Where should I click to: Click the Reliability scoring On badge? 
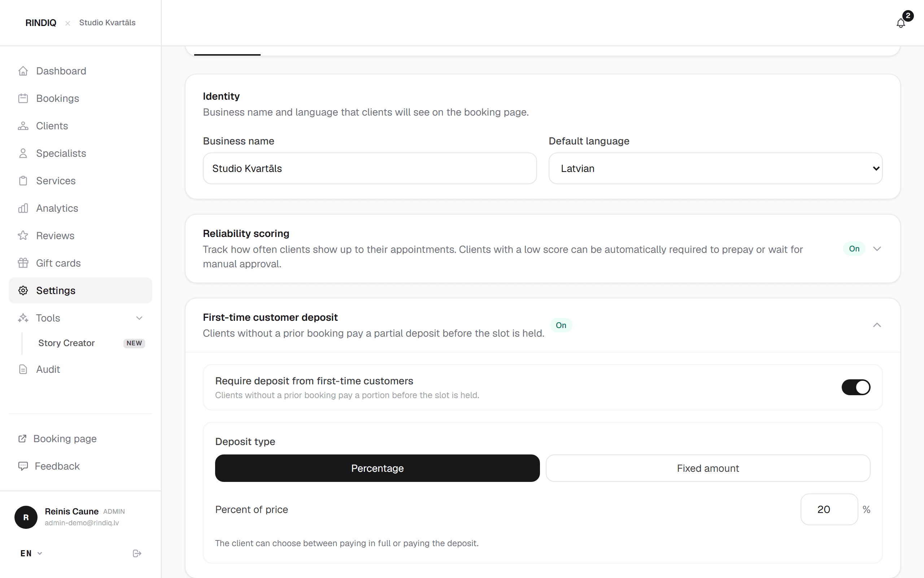tap(854, 249)
